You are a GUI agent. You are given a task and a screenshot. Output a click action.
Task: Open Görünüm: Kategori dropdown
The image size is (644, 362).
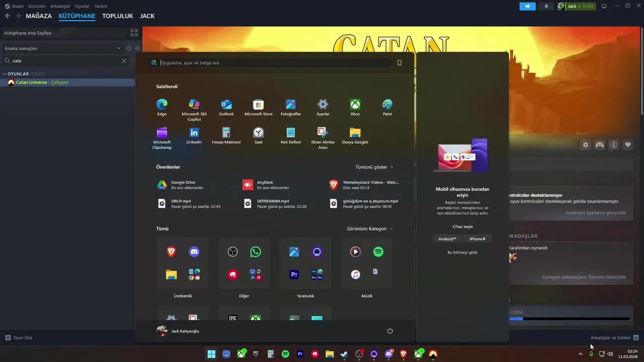click(x=370, y=229)
